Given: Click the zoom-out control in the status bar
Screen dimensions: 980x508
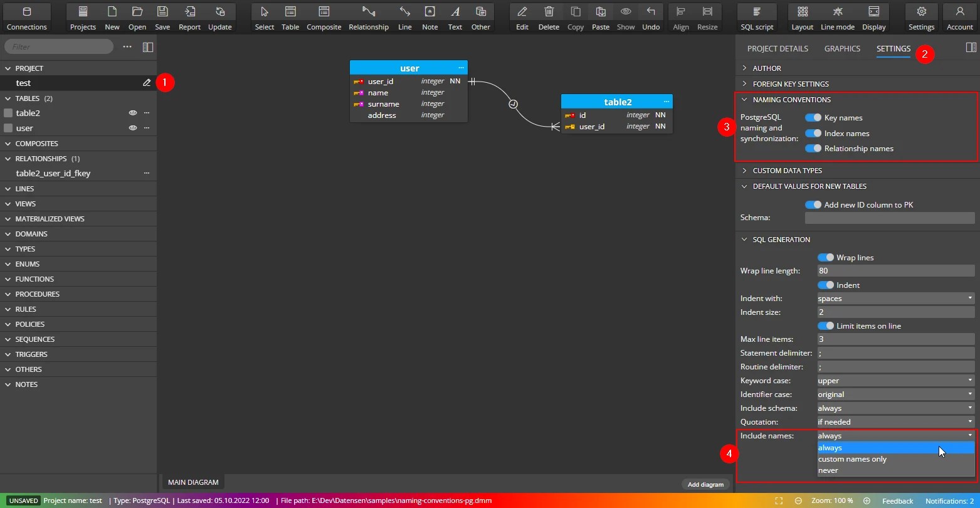Looking at the screenshot, I should (798, 500).
